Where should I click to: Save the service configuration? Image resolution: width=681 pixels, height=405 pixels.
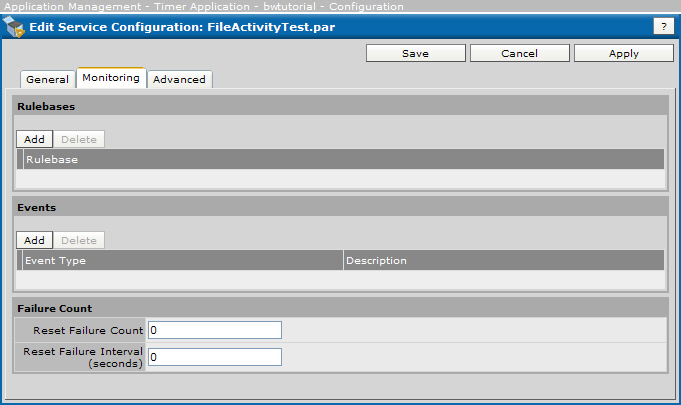tap(415, 53)
